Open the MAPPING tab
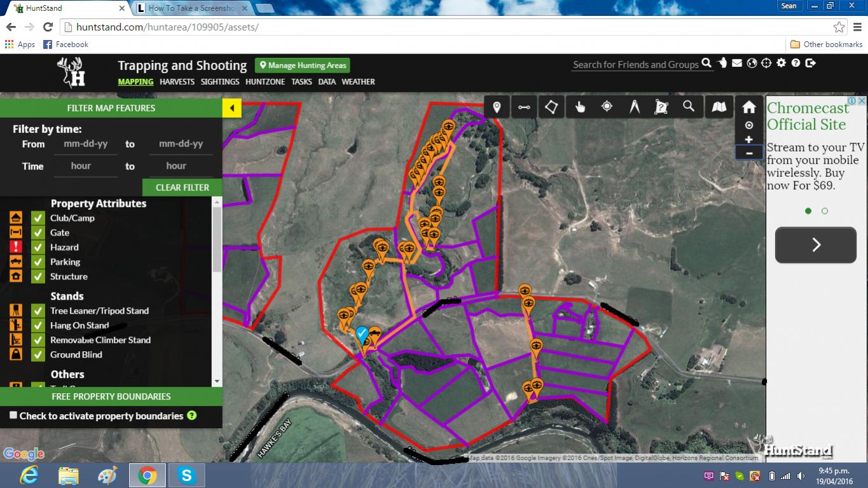Screen dimensions: 868x488 point(135,81)
